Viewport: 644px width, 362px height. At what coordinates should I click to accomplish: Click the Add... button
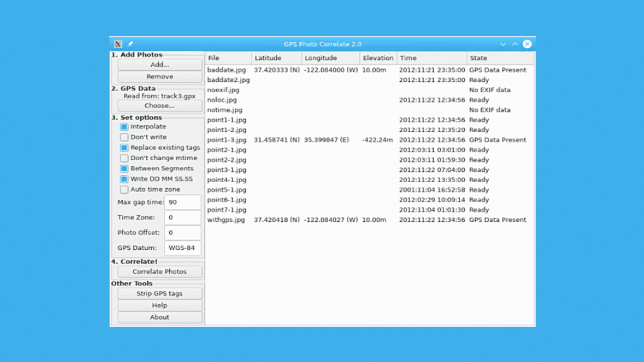pos(160,65)
